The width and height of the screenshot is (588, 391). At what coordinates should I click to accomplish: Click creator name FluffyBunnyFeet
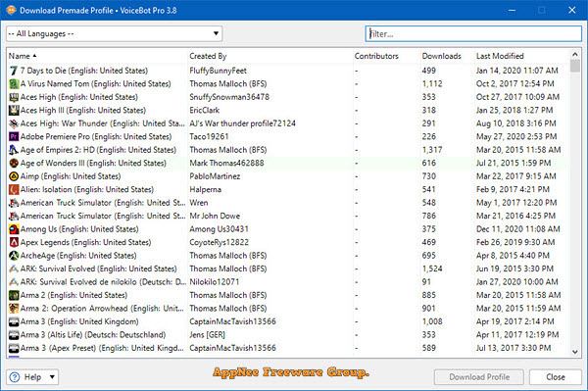click(219, 71)
